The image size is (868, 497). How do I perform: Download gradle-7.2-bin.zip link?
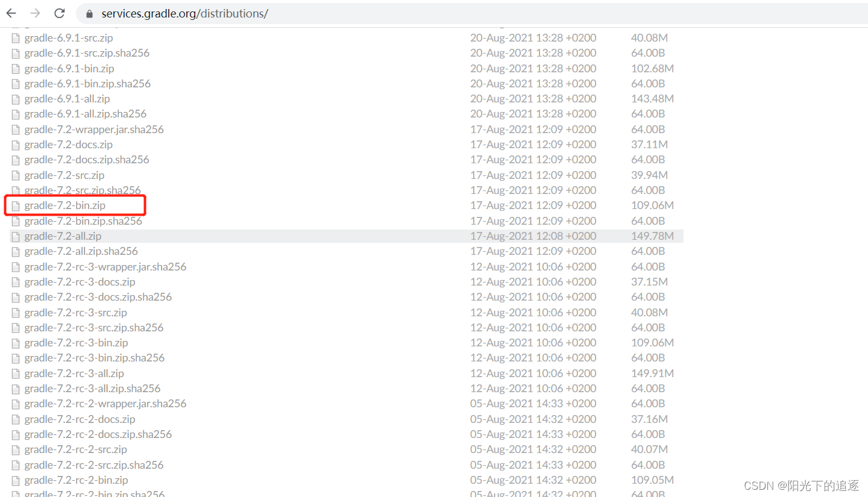coord(64,205)
